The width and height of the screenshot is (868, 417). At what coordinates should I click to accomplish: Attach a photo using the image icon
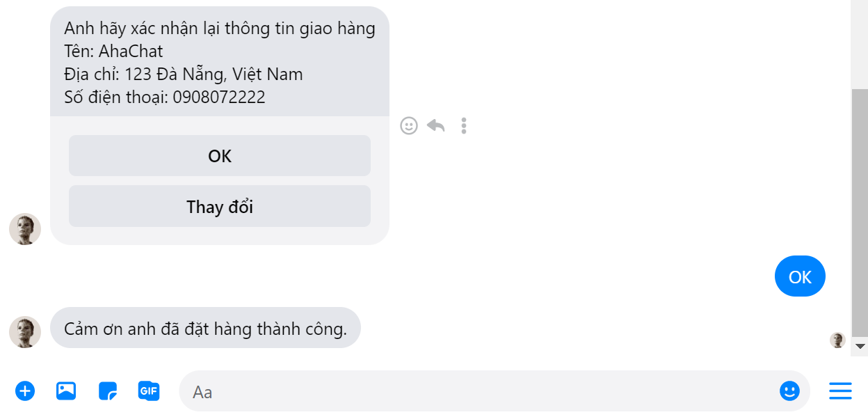pyautogui.click(x=66, y=391)
